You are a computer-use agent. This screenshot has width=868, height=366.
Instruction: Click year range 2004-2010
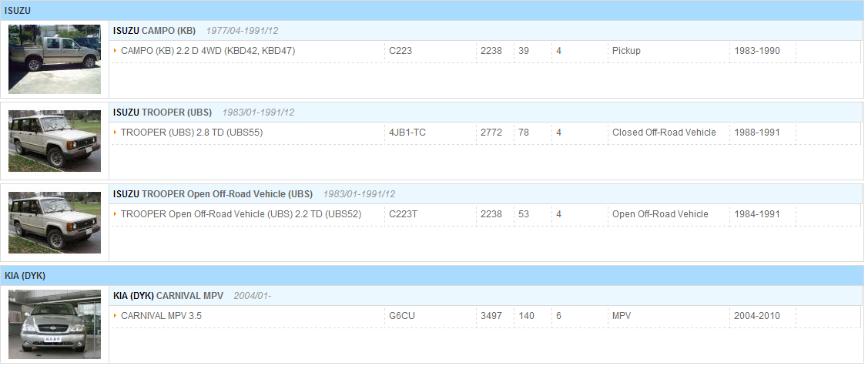click(757, 316)
